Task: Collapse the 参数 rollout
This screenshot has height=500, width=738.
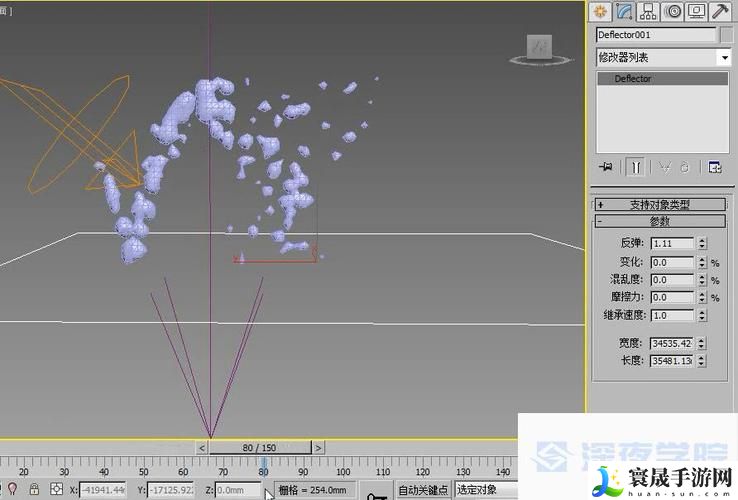Action: click(661, 221)
